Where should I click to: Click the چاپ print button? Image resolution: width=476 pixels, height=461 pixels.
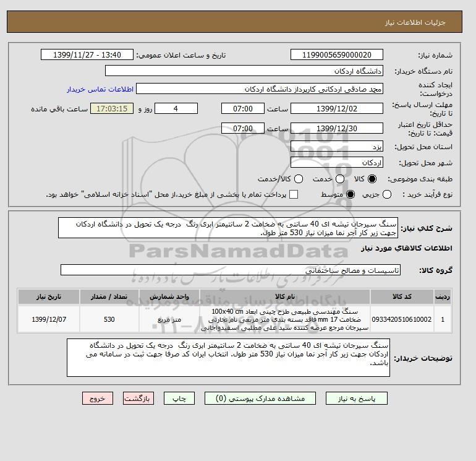(179, 399)
